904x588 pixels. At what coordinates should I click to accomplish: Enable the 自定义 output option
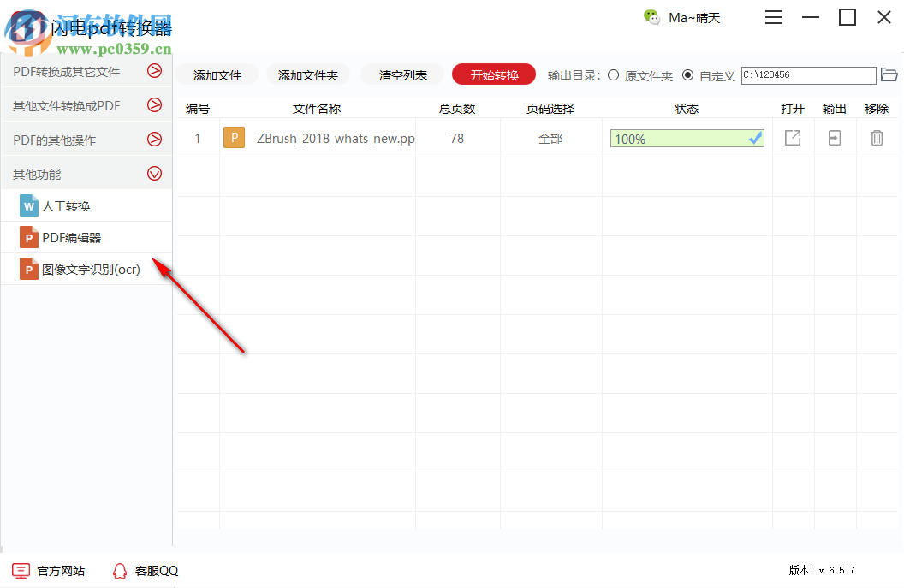tap(688, 75)
